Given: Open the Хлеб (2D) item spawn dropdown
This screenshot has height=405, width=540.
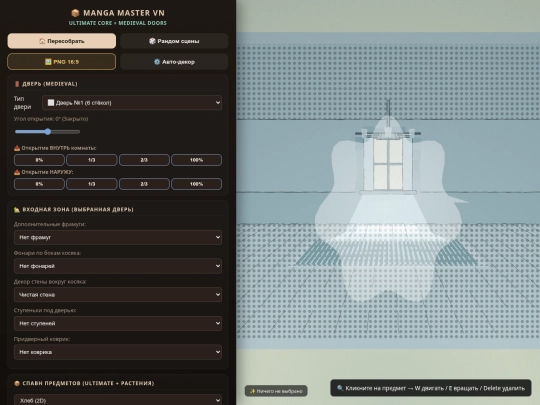Looking at the screenshot, I should 118,400.
